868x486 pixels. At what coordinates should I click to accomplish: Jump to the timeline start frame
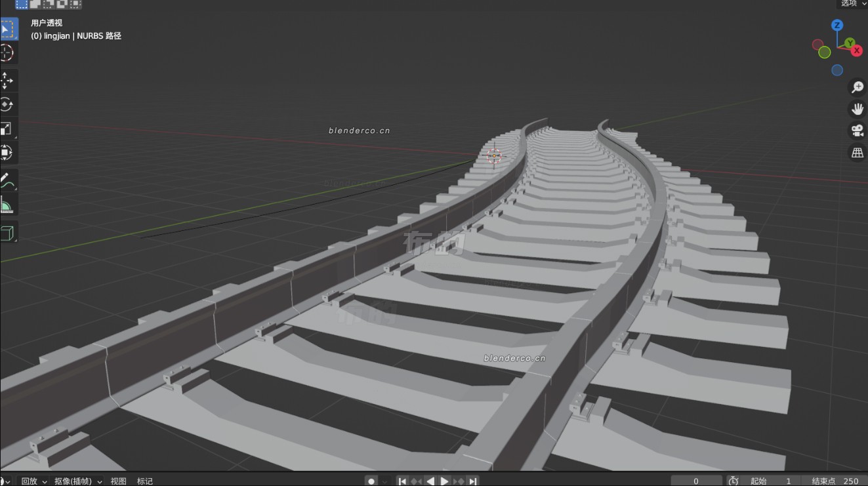(x=403, y=481)
